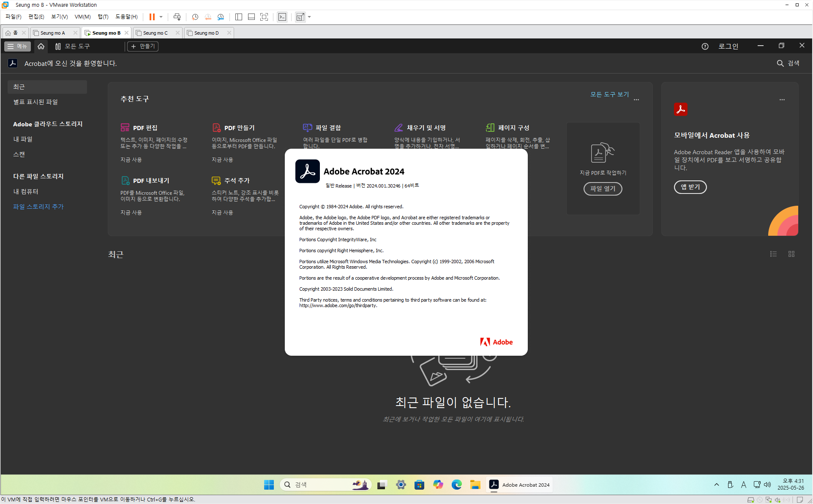Expand the VMware power dropdown arrow

[x=161, y=17]
